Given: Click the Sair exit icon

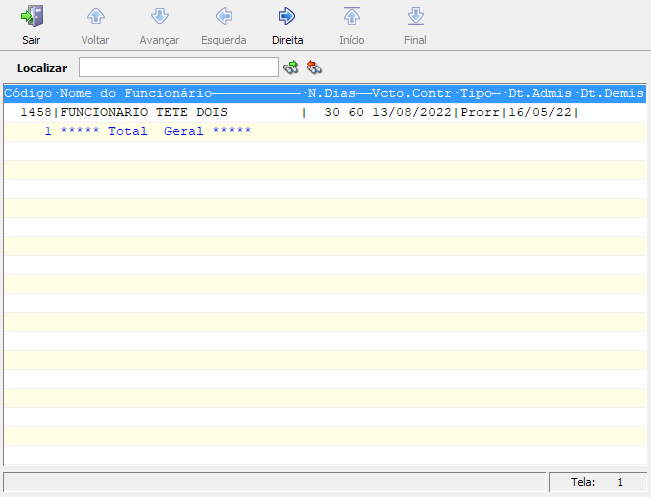Looking at the screenshot, I should (x=31, y=17).
